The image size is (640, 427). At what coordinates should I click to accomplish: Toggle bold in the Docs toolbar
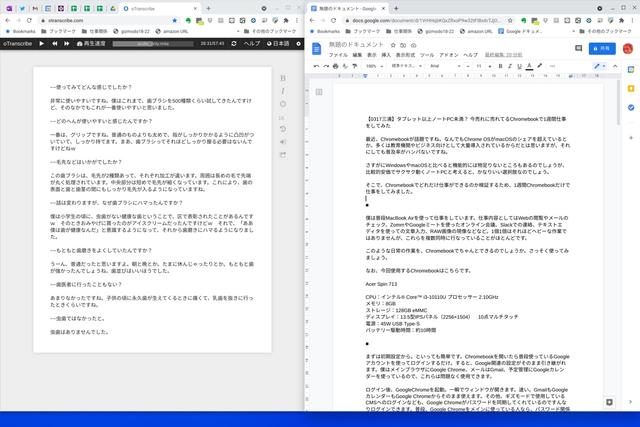pyautogui.click(x=500, y=66)
